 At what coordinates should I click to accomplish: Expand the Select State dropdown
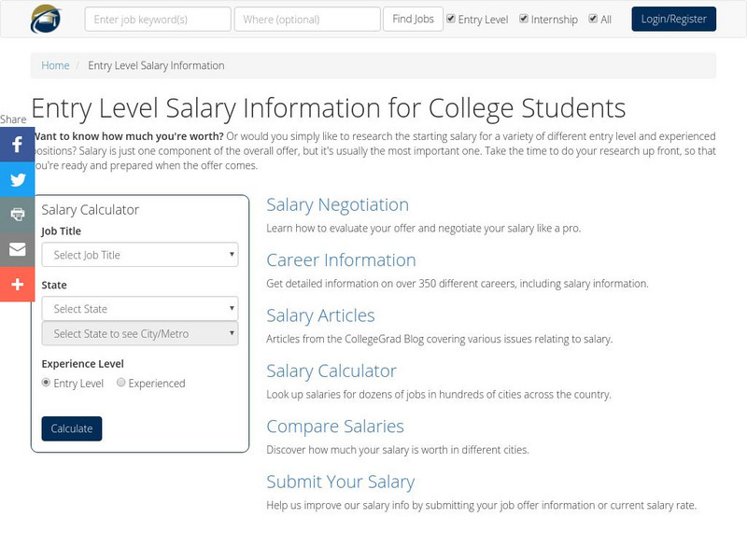pyautogui.click(x=140, y=309)
